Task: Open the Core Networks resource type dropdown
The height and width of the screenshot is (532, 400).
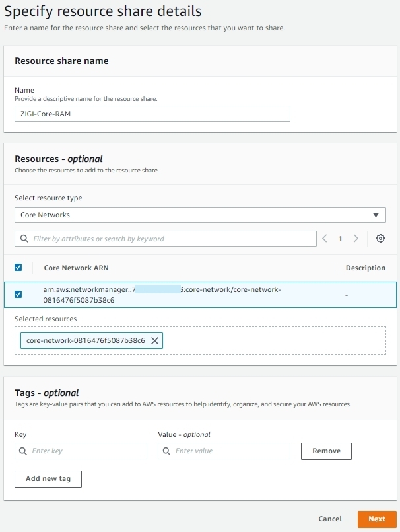Action: 200,215
